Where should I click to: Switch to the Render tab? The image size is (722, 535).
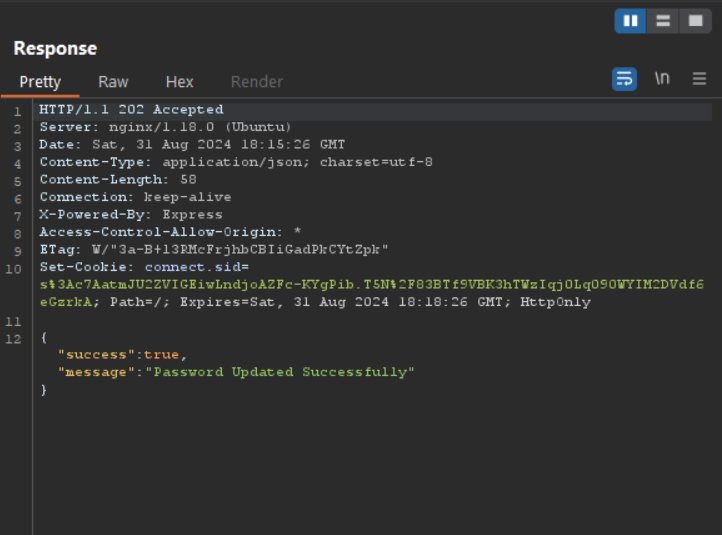click(x=256, y=82)
